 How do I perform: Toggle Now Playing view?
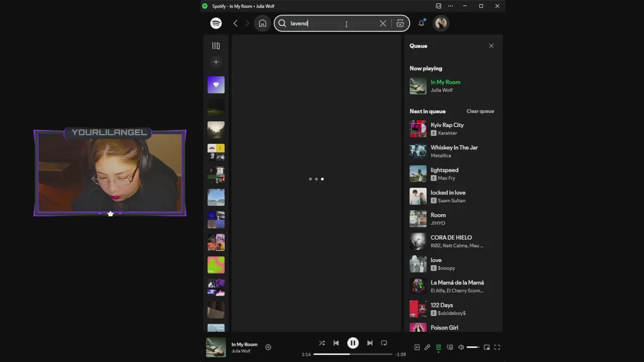click(x=417, y=347)
